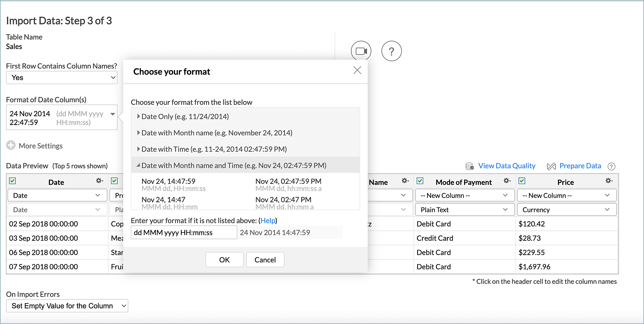Open the help question mark icon
This screenshot has width=644, height=324.
pyautogui.click(x=391, y=51)
